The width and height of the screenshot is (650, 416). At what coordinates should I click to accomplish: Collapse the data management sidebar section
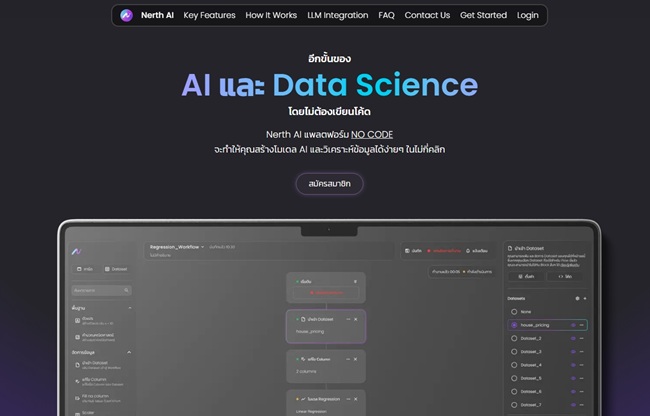point(128,352)
